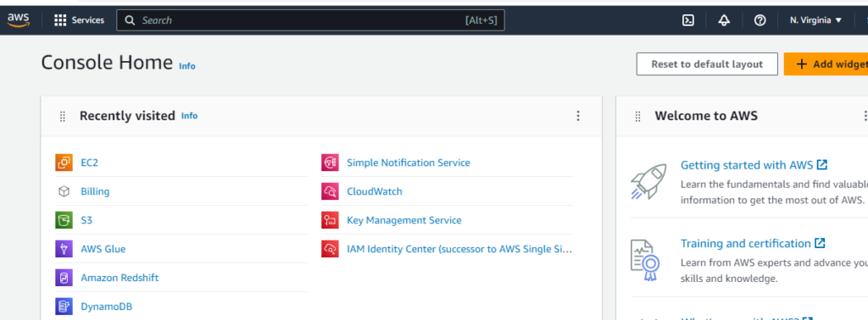
Task: Open the CloudWatch link
Action: tap(375, 191)
